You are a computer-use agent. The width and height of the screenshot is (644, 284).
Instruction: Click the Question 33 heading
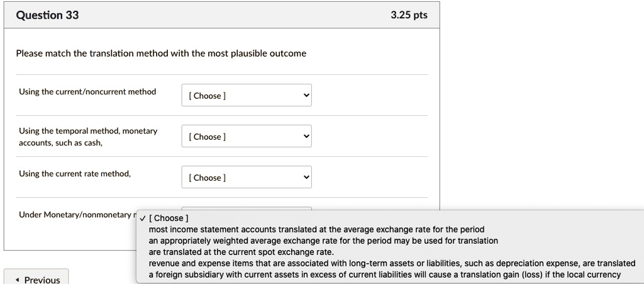point(47,15)
